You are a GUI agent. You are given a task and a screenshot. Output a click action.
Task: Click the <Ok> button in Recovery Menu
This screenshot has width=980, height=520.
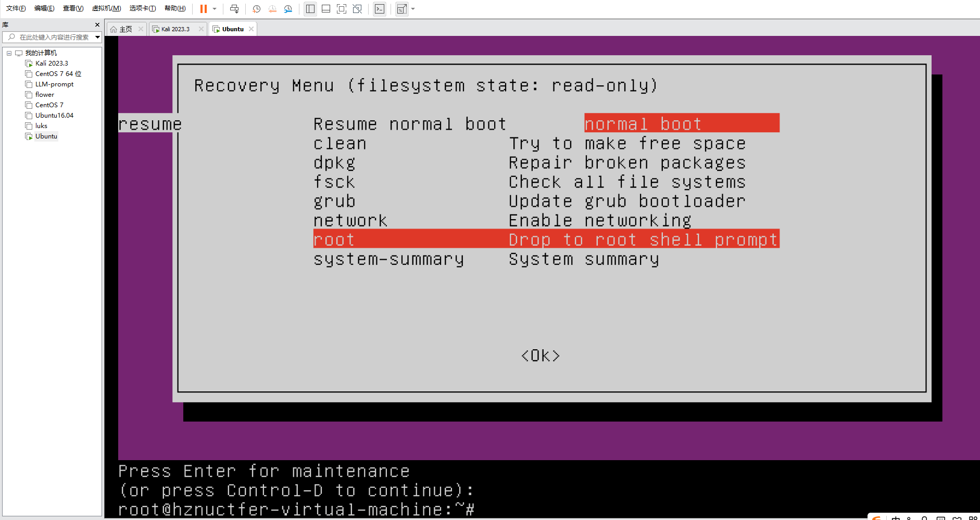[541, 356]
